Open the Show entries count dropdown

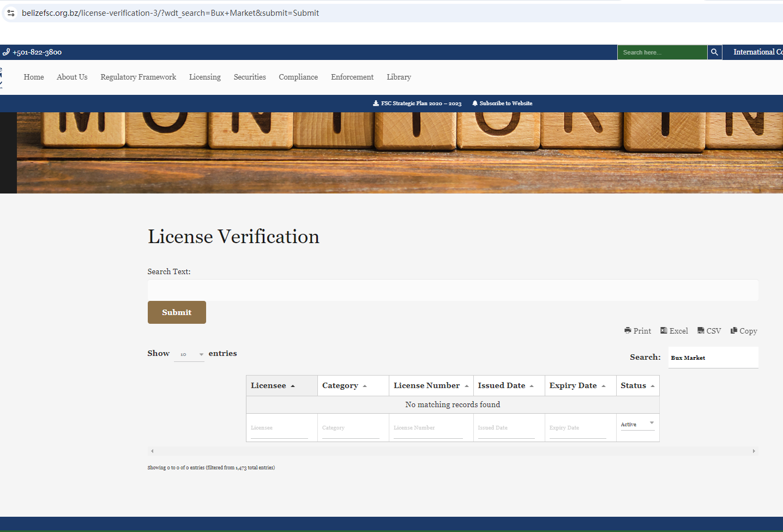point(189,354)
